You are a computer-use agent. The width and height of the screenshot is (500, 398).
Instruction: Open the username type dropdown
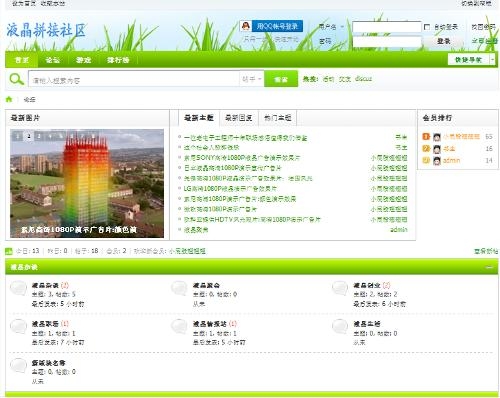coord(342,27)
